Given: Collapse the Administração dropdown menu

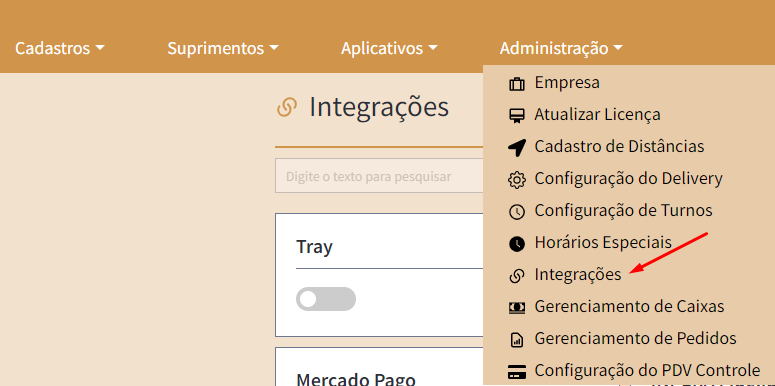Looking at the screenshot, I should tap(561, 48).
